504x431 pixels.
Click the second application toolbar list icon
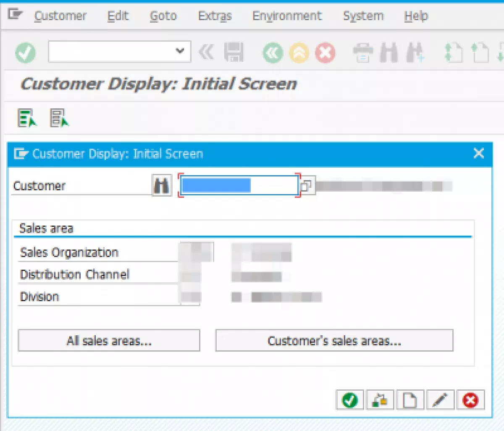pos(59,118)
